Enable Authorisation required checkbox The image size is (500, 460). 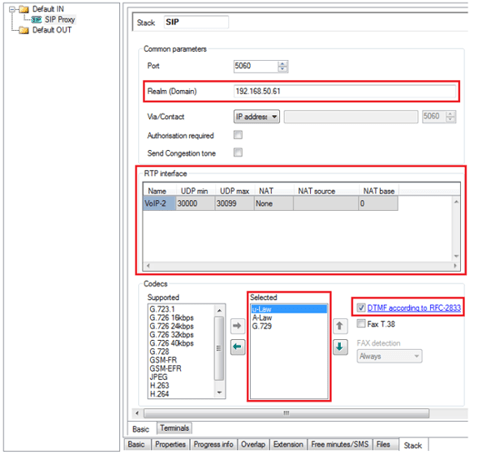click(x=238, y=135)
